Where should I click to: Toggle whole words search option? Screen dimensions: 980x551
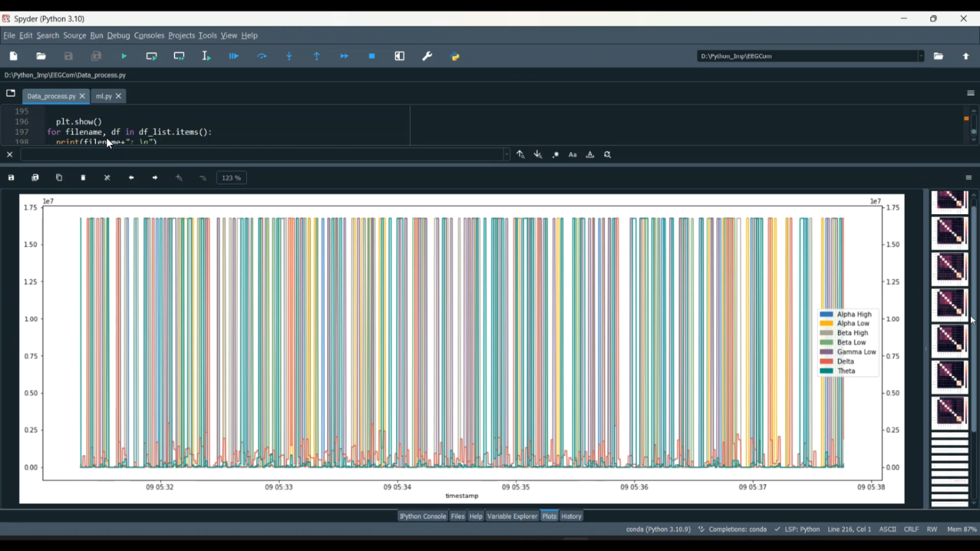click(x=590, y=155)
